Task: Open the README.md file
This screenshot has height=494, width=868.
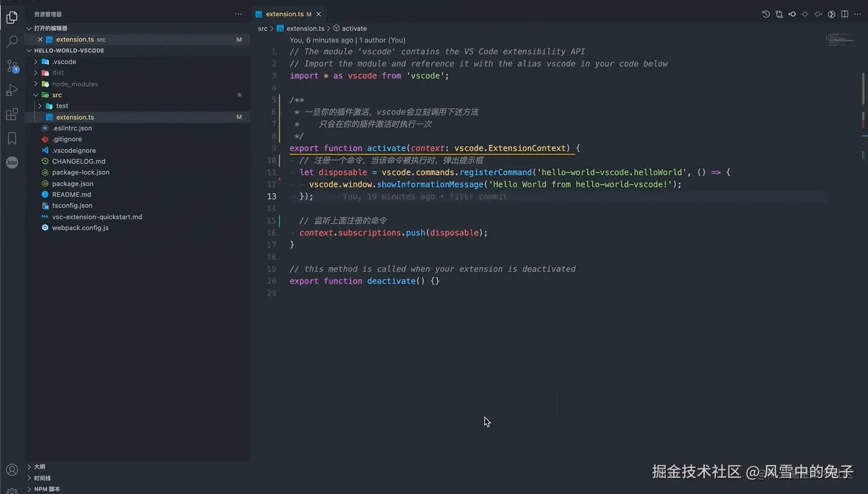Action: tap(136, 194)
